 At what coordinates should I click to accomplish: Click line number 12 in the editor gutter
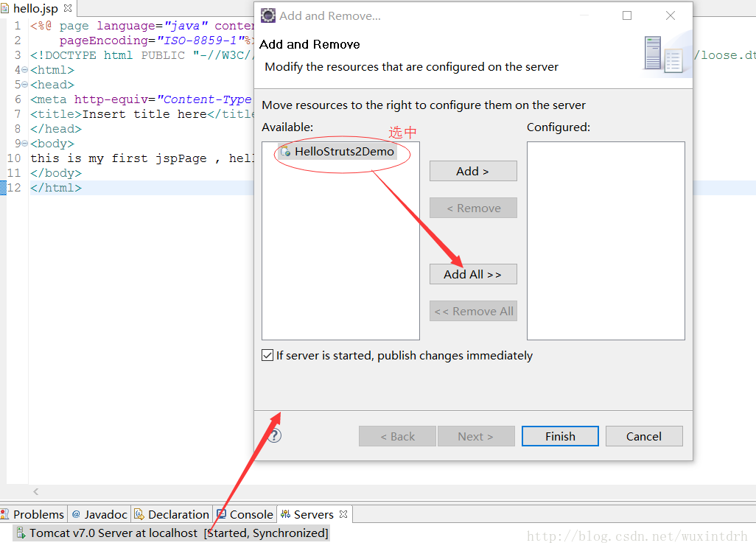[x=14, y=188]
